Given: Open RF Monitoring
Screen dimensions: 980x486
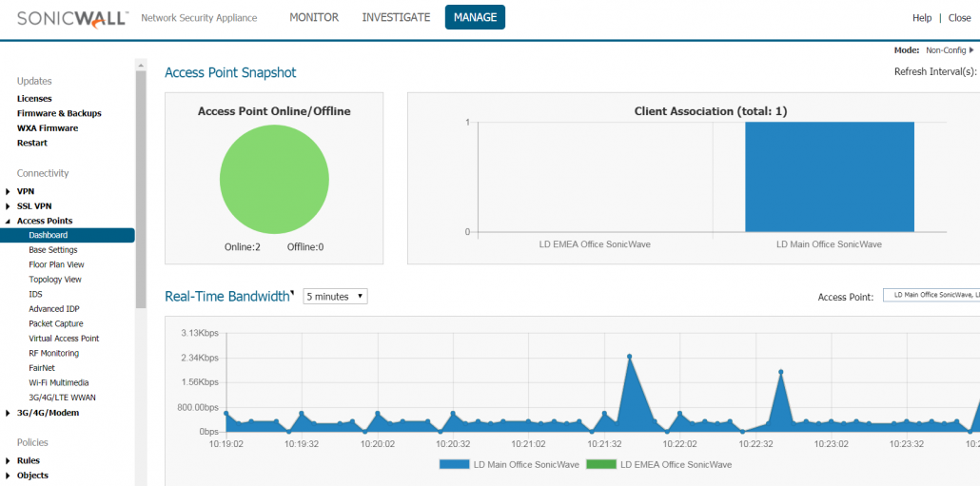Looking at the screenshot, I should pyautogui.click(x=53, y=354).
